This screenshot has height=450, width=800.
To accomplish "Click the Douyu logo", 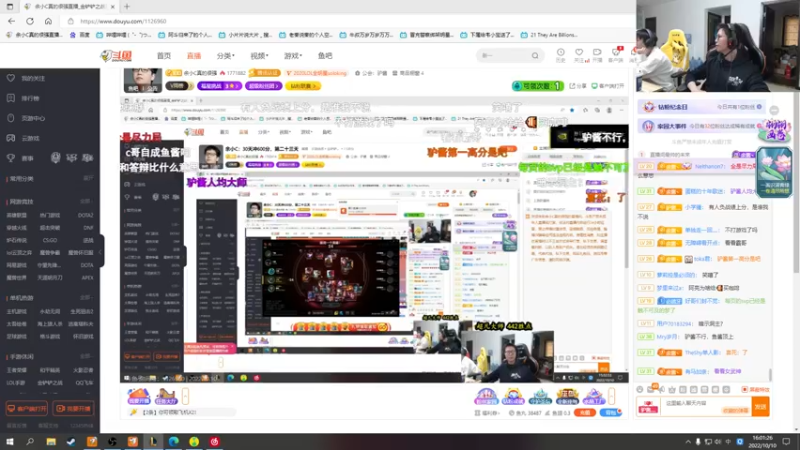I will 116,56.
